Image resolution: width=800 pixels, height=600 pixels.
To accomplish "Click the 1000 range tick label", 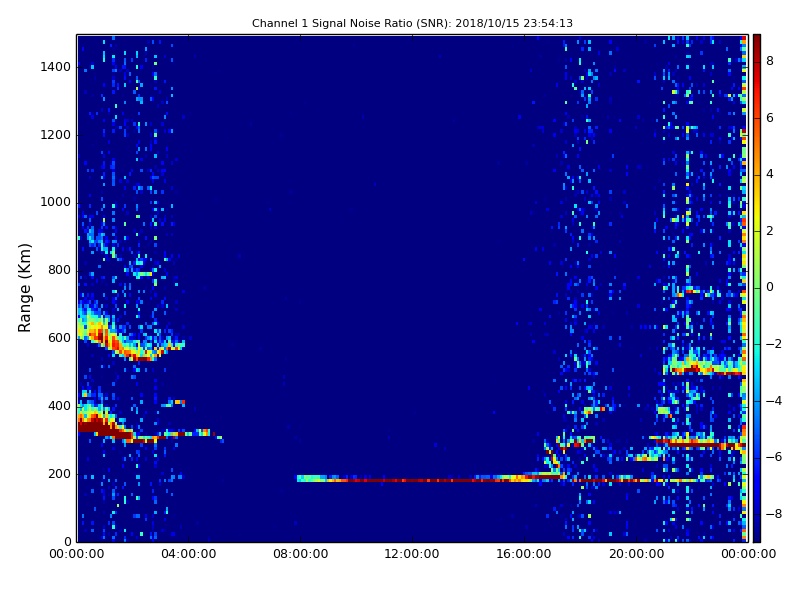I will (56, 203).
